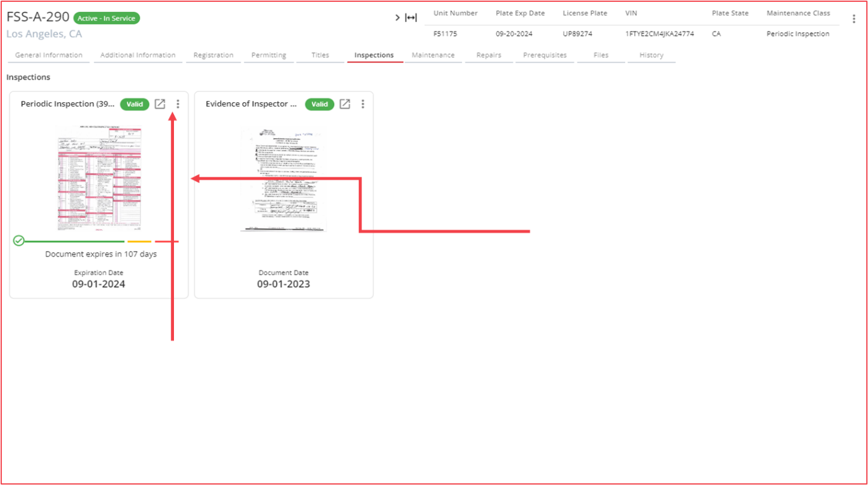Image resolution: width=868 pixels, height=485 pixels.
Task: Click the vertical ellipsis in the top-right corner
Action: [x=854, y=18]
